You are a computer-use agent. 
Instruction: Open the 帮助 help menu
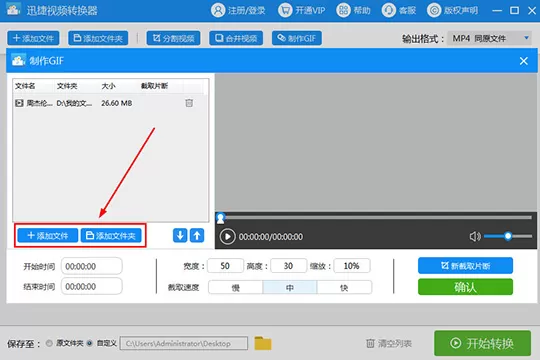pos(353,10)
